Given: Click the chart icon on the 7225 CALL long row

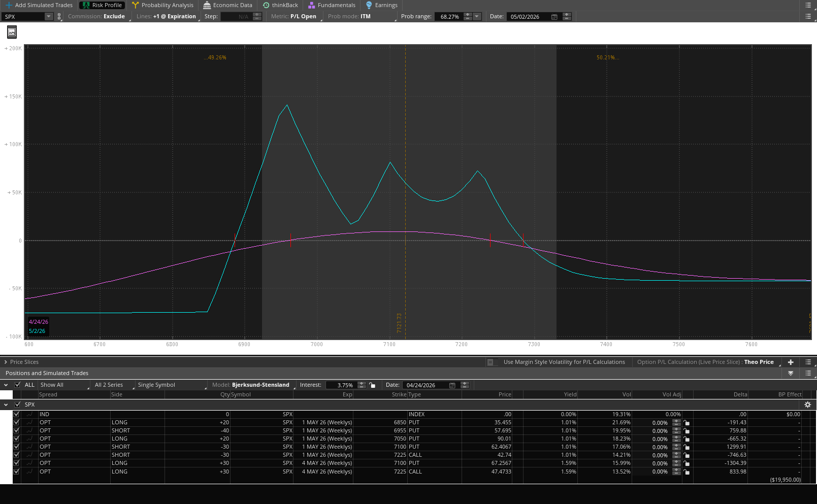Looking at the screenshot, I should 30,472.
